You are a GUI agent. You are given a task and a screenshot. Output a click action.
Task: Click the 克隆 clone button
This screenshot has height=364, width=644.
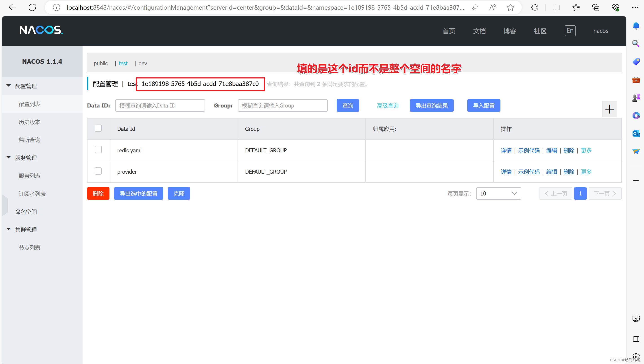[x=179, y=194]
